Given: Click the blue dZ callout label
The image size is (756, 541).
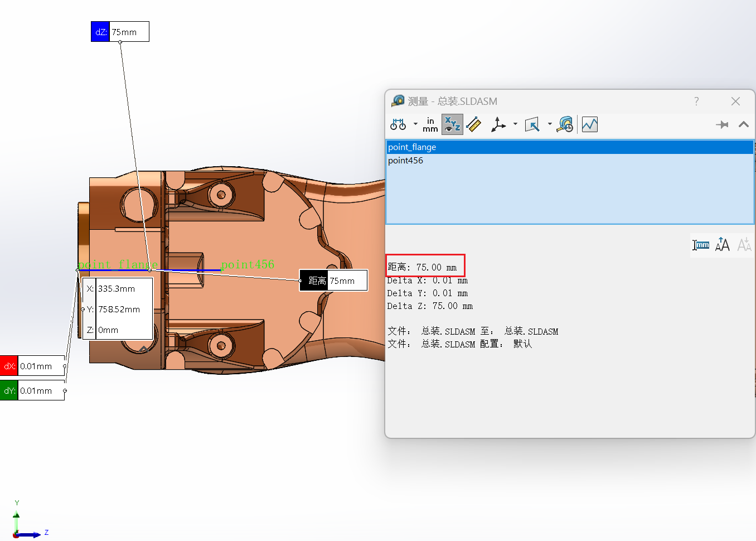Looking at the screenshot, I should [x=100, y=32].
